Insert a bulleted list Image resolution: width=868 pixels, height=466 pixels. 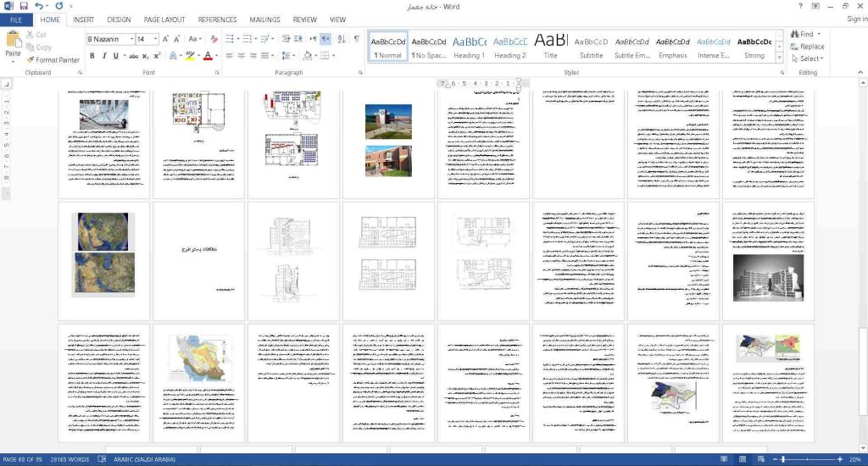point(229,39)
